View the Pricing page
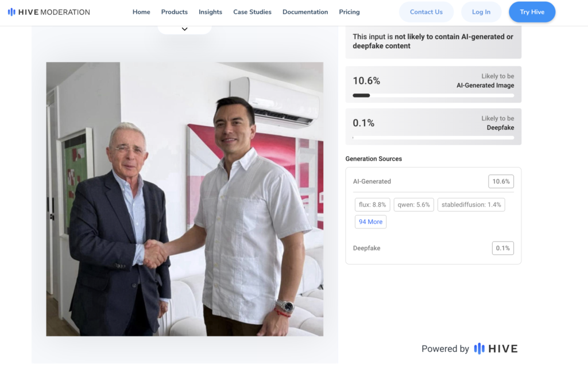Viewport: 588px width, 369px height. [x=349, y=12]
